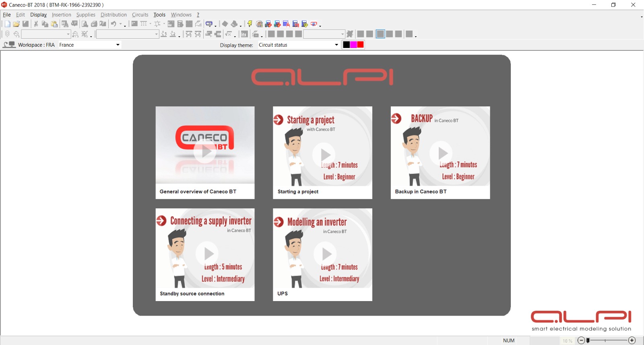
Task: Click the square-root formula icon
Action: 229,34
